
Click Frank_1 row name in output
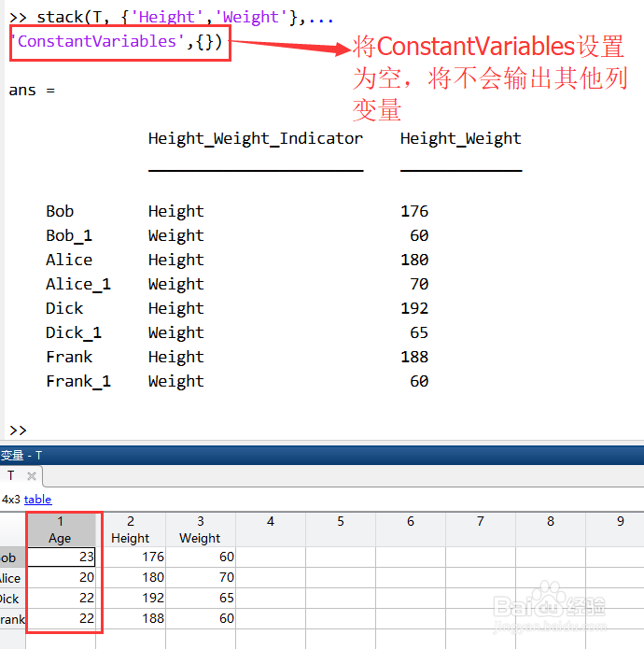(78, 381)
